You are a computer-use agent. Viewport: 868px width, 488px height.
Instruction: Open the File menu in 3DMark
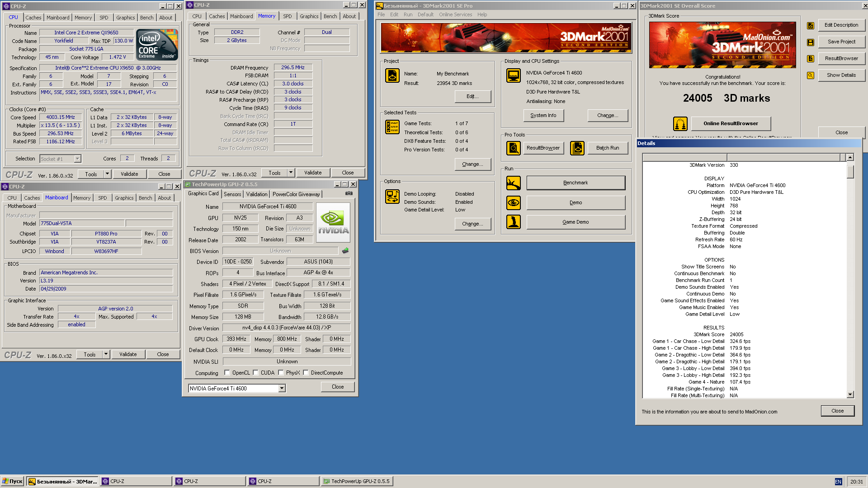pyautogui.click(x=382, y=14)
